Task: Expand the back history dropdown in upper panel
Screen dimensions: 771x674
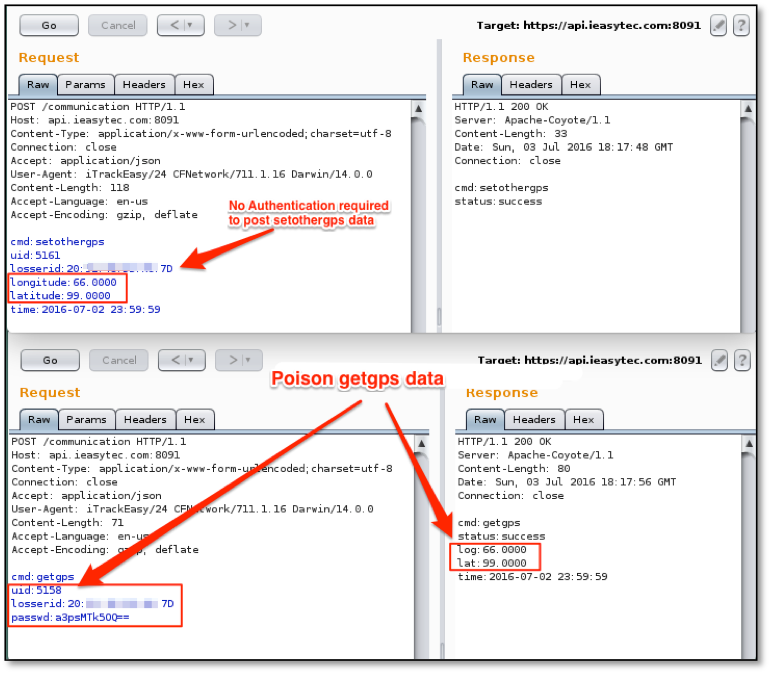Action: pyautogui.click(x=188, y=25)
